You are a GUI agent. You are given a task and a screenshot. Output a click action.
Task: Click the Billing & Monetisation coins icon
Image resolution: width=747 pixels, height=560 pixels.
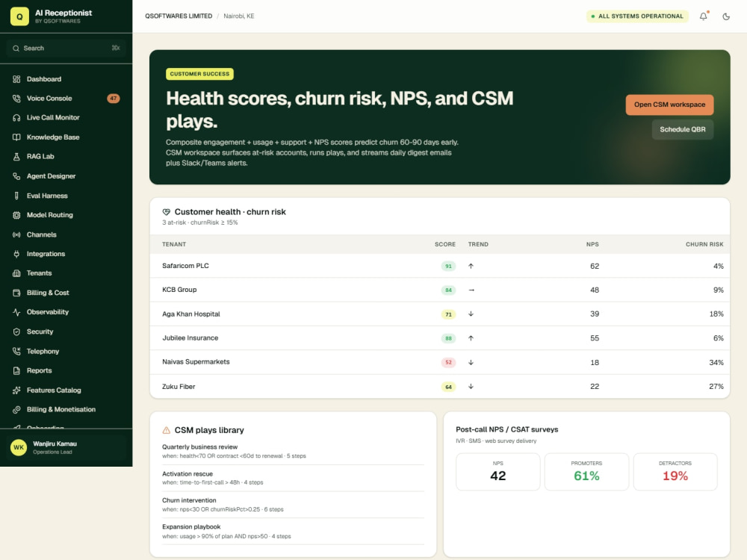point(16,409)
